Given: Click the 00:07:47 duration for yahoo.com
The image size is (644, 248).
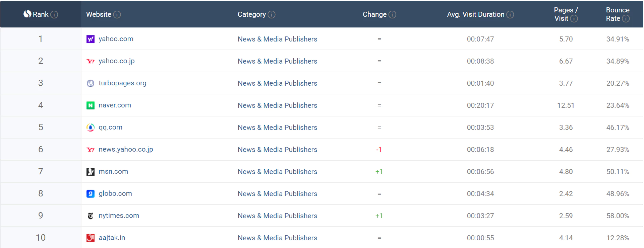Looking at the screenshot, I should pyautogui.click(x=480, y=39).
